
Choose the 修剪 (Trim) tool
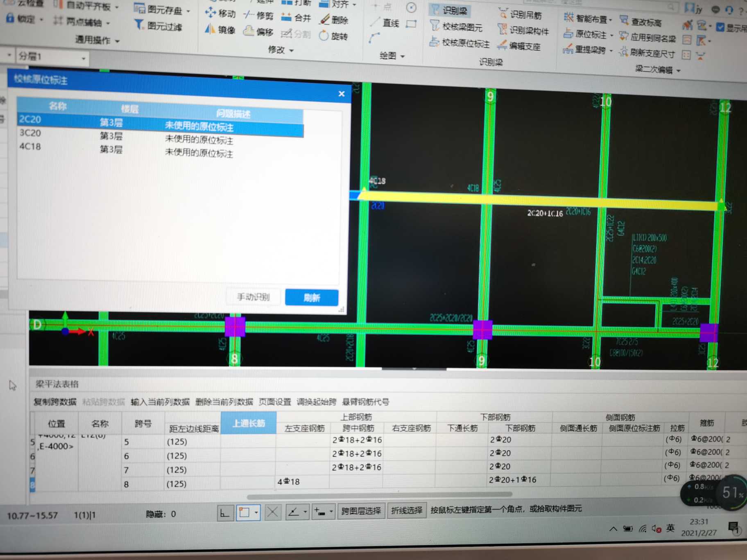pos(258,15)
